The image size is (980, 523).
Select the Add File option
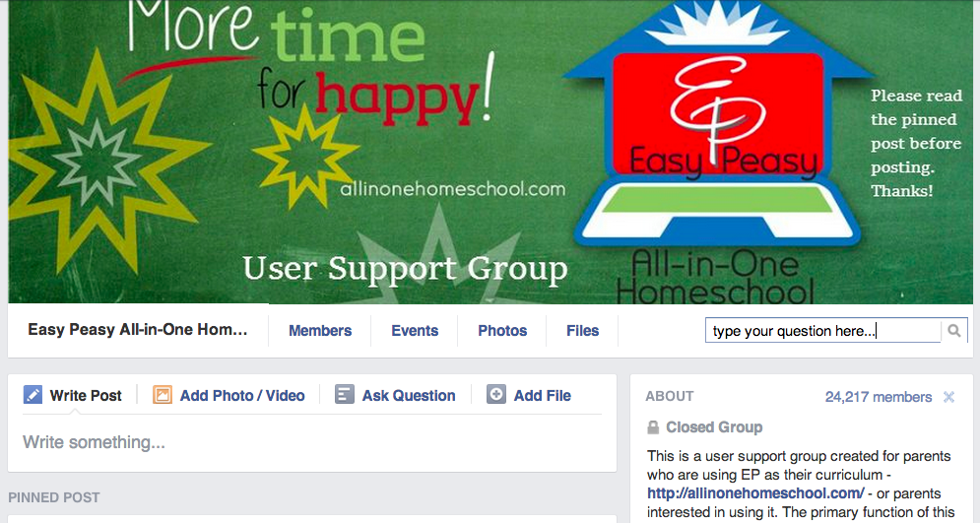tap(542, 396)
